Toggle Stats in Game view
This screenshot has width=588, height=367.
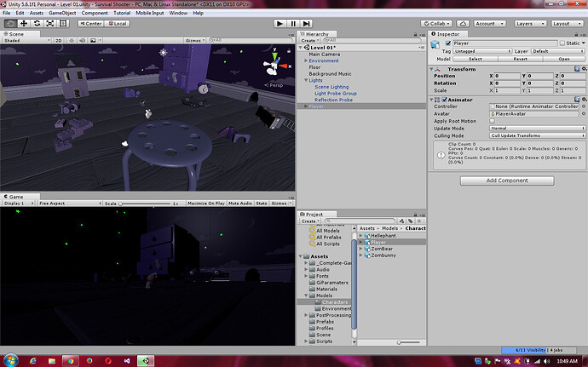pyautogui.click(x=262, y=204)
